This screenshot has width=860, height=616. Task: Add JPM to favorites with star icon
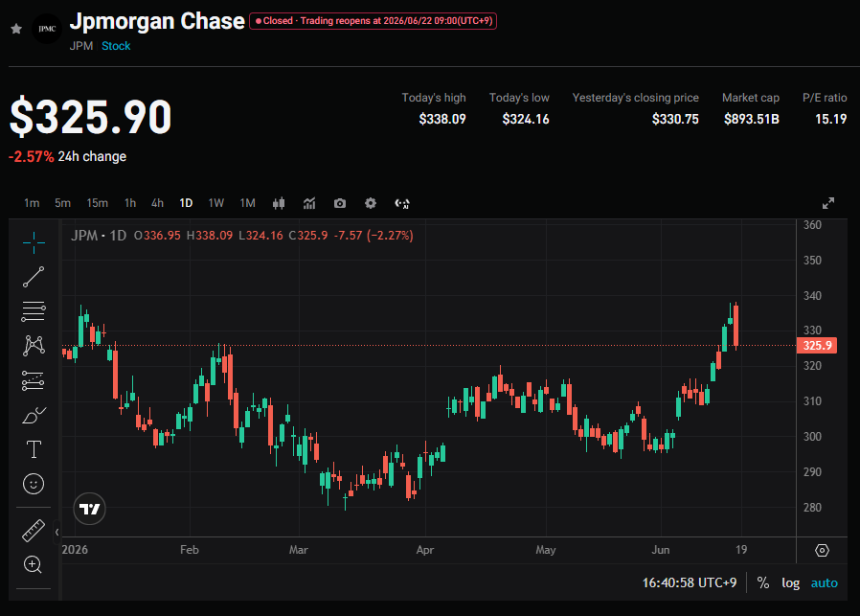click(x=16, y=29)
